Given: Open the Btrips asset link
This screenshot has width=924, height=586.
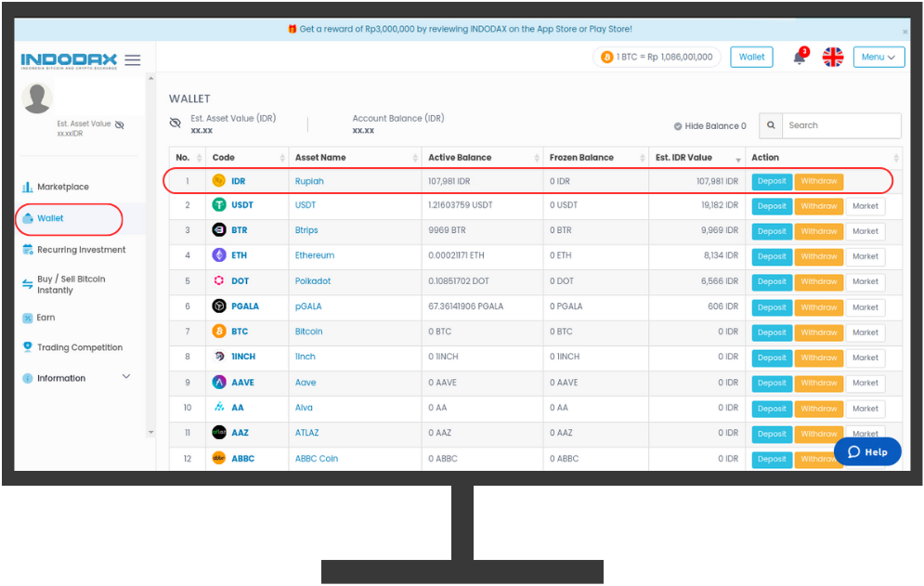Looking at the screenshot, I should click(x=306, y=230).
